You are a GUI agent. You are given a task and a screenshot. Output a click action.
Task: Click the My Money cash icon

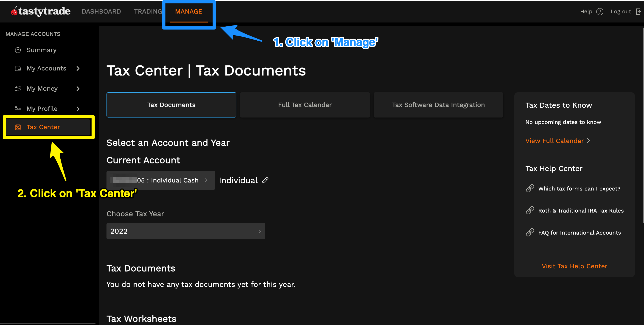pos(18,89)
